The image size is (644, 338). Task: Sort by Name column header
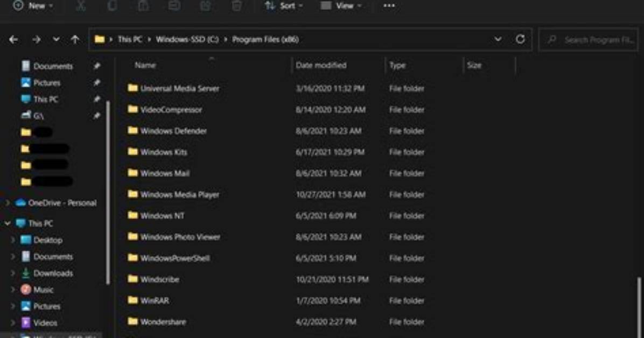[x=145, y=65]
